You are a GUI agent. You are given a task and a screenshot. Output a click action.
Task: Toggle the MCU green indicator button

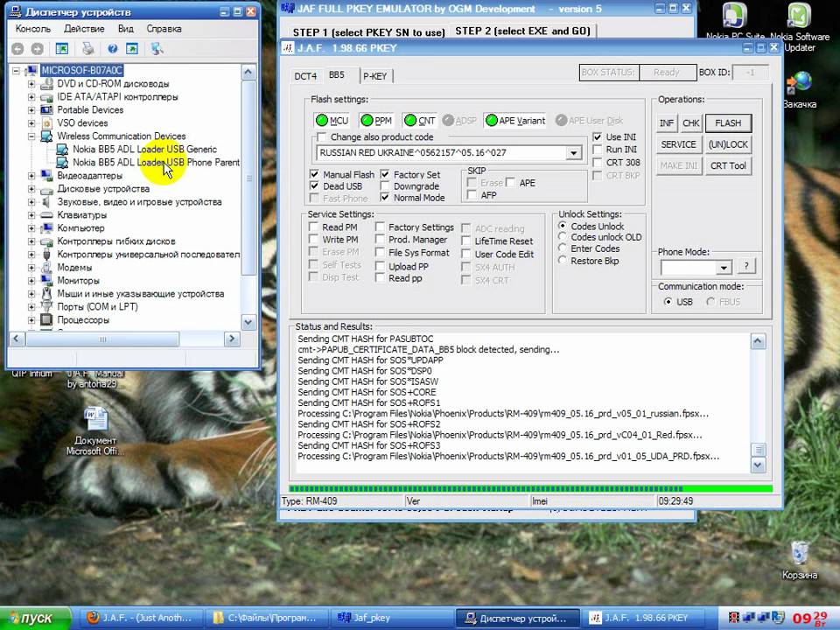pos(332,121)
